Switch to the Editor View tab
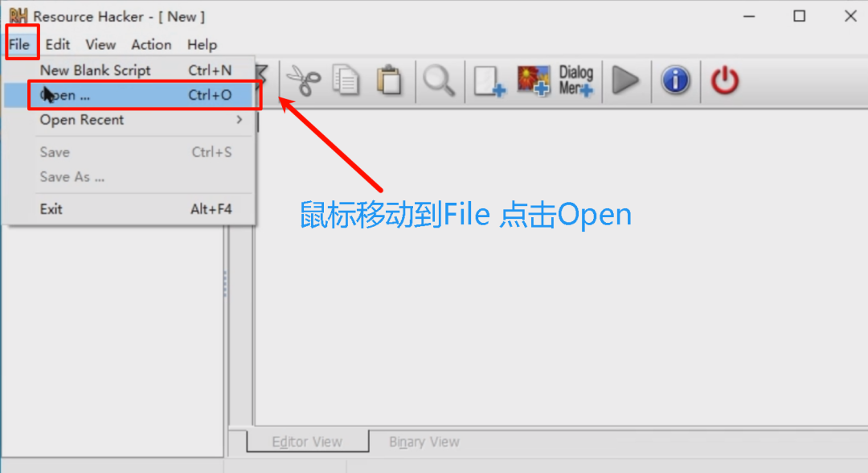Image resolution: width=868 pixels, height=473 pixels. point(307,442)
